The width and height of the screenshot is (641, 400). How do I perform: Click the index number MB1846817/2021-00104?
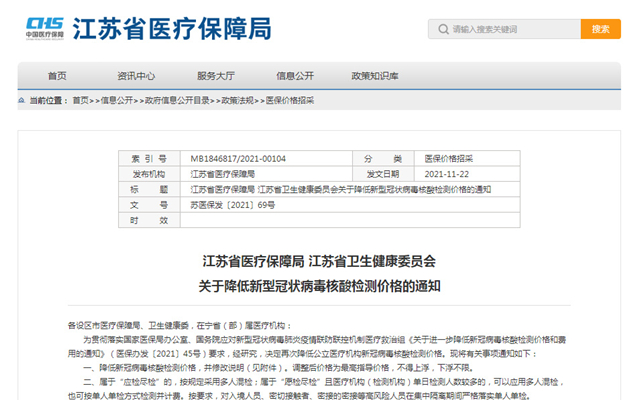[238, 158]
